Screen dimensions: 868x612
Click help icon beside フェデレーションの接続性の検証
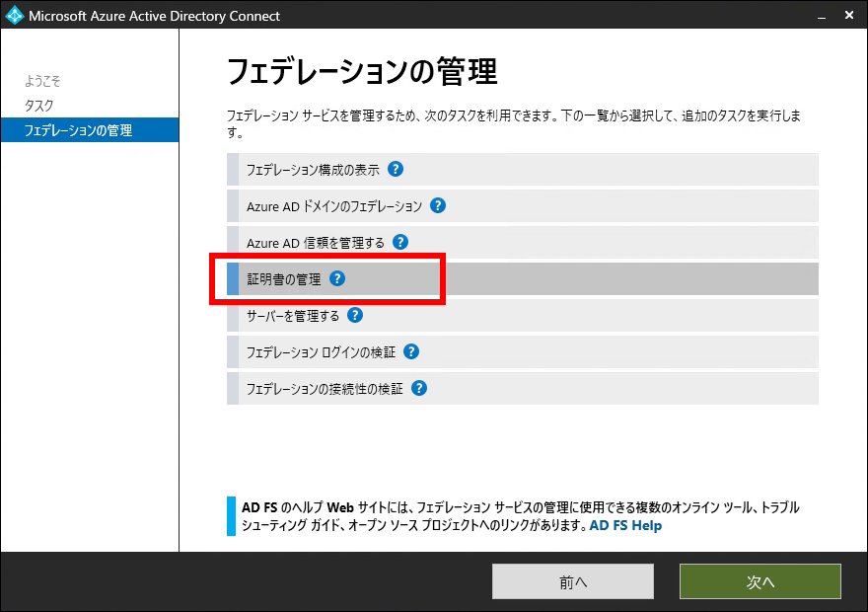(419, 388)
